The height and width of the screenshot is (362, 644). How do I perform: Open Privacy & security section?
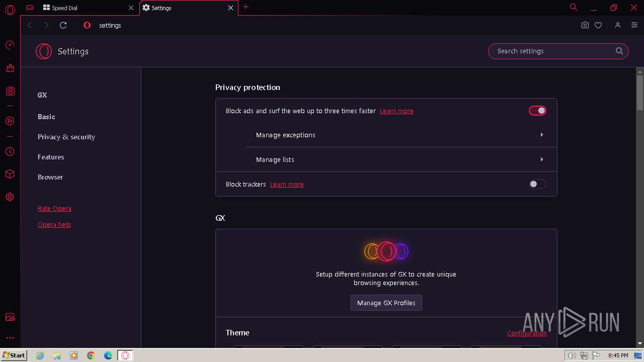(66, 137)
